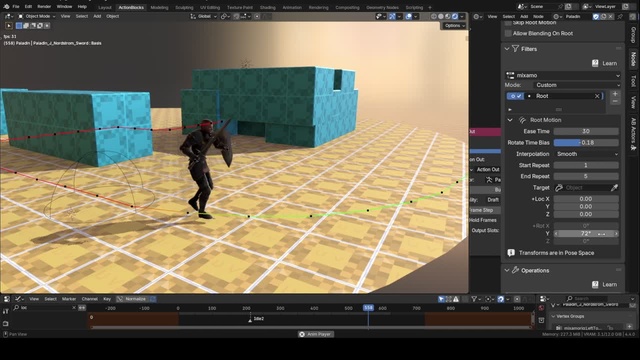
Task: Open the mixamo preset dropdown
Action: tap(563, 75)
